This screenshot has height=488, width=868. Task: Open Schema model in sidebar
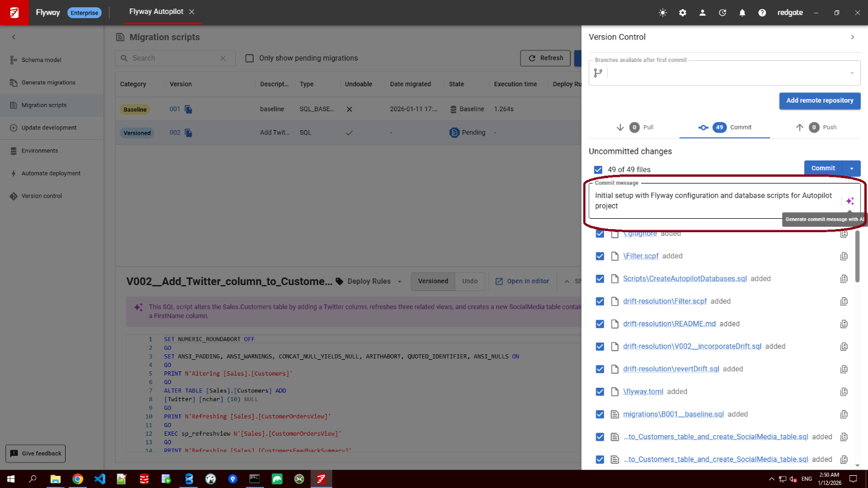41,60
